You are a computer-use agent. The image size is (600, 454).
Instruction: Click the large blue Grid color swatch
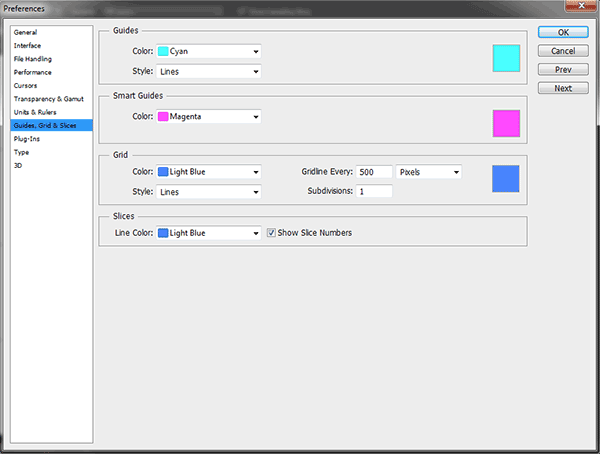(505, 179)
